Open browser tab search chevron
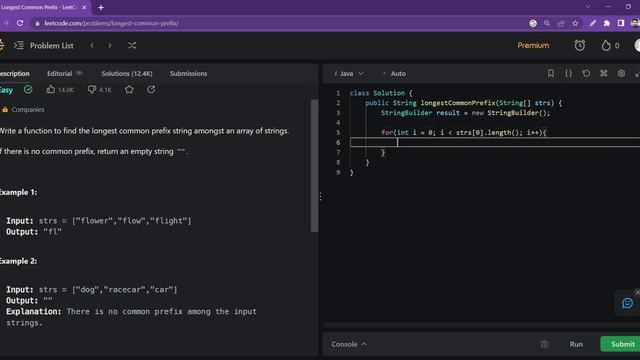This screenshot has height=360, width=640. [588, 7]
